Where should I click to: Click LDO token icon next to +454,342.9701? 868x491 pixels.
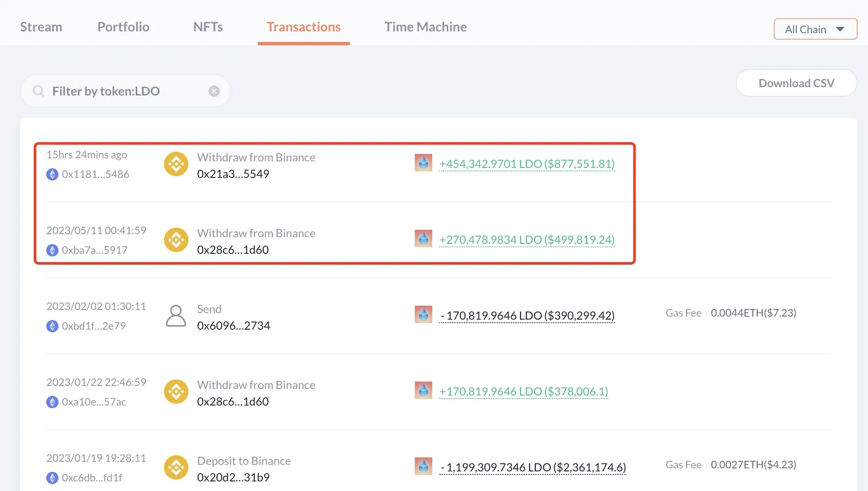click(x=423, y=163)
